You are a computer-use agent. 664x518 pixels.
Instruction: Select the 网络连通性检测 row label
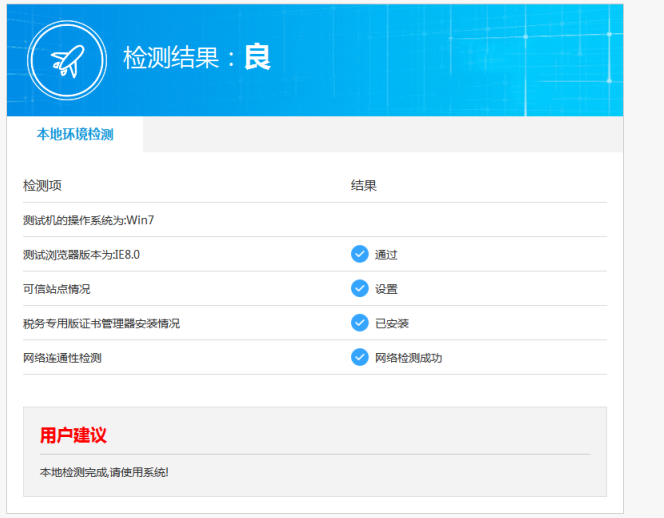[62, 358]
